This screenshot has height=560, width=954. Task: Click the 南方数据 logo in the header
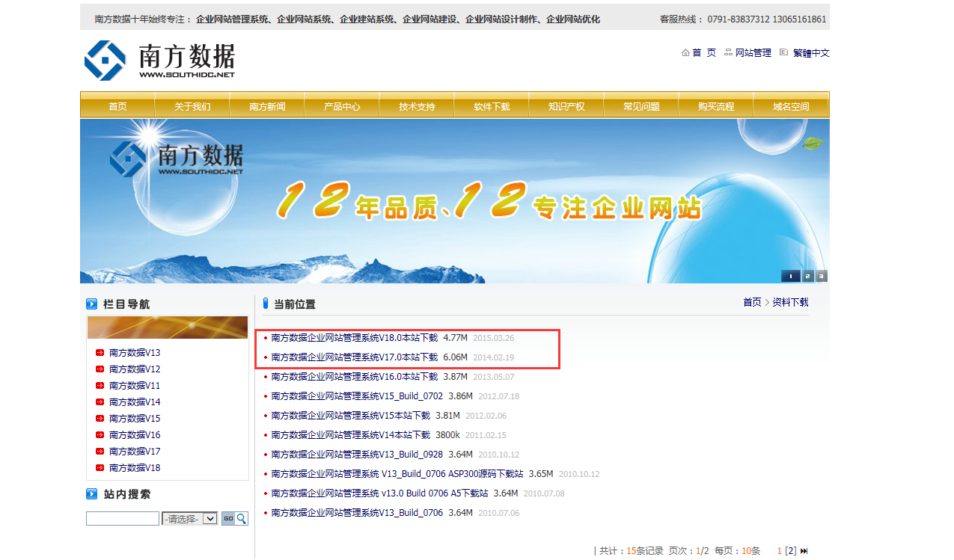pos(159,61)
